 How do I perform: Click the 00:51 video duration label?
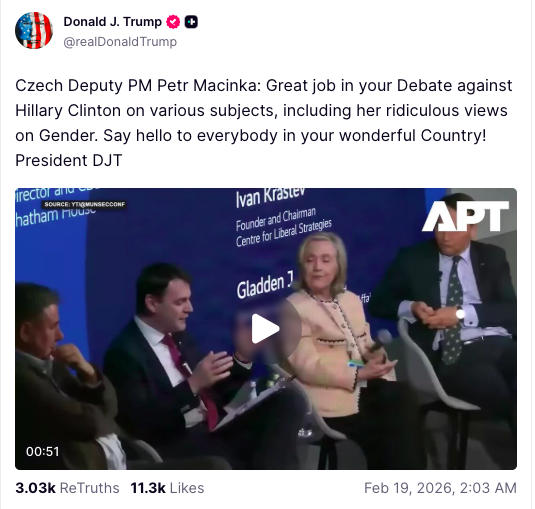click(x=43, y=451)
